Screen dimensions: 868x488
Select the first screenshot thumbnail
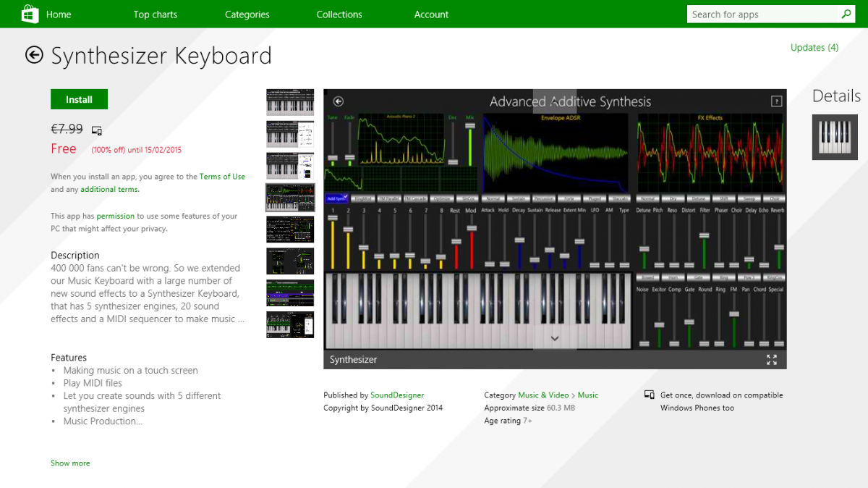(290, 102)
